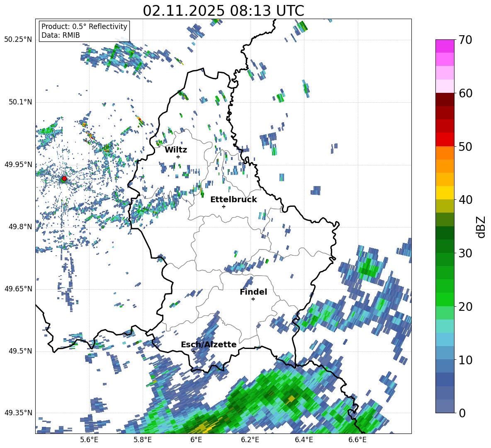Click the 60 colorbar tick label
The image size is (491, 448).
click(465, 93)
